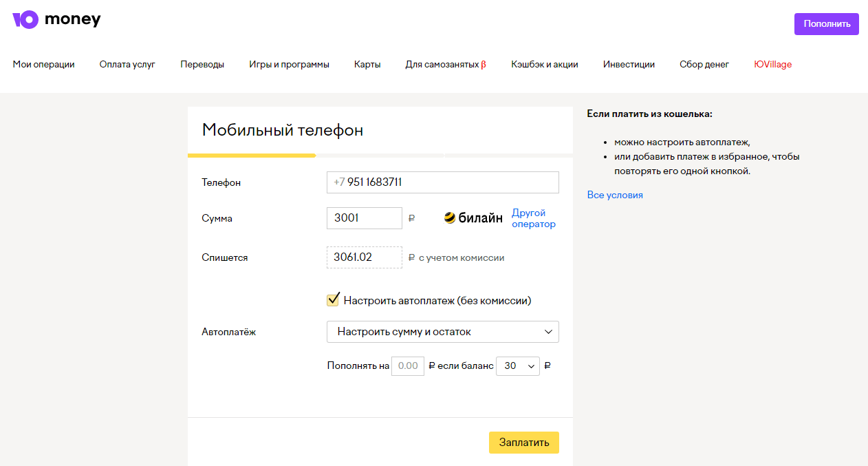Open the autopayment mode dropdown
The width and height of the screenshot is (868, 466).
click(x=442, y=332)
